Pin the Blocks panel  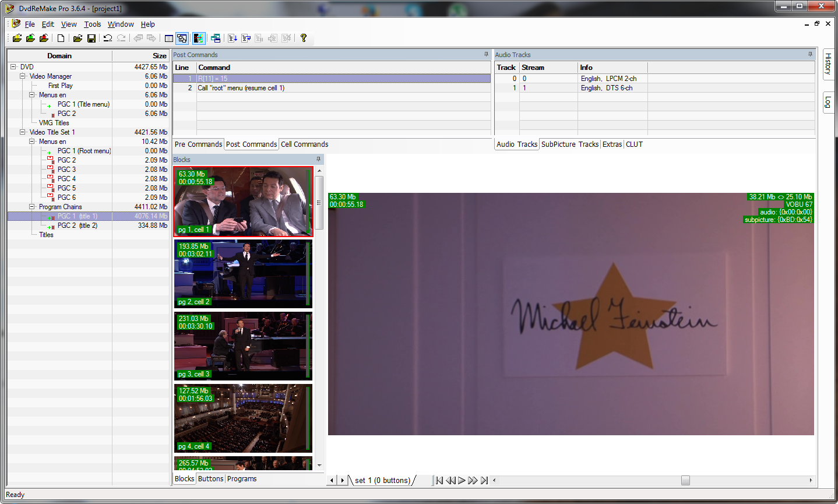pos(318,159)
